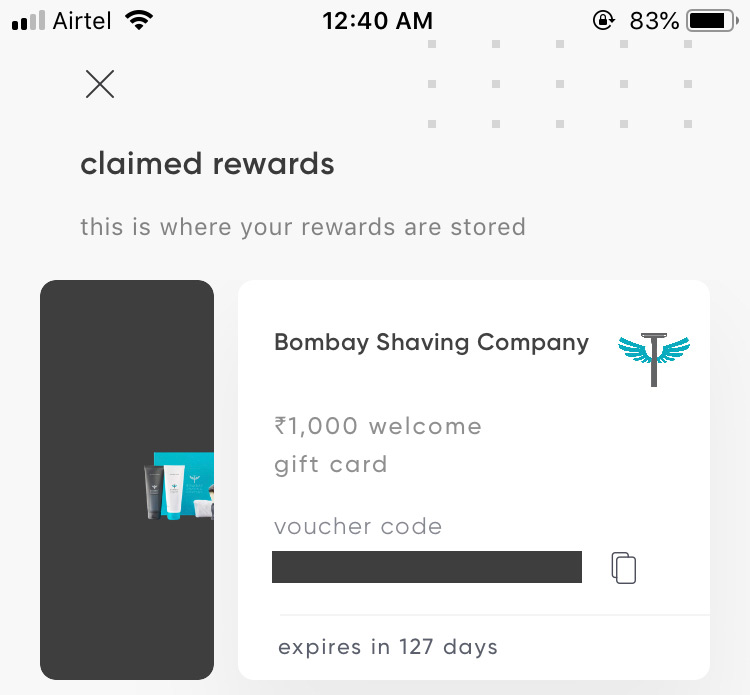Image resolution: width=750 pixels, height=695 pixels.
Task: Tap the Airtel carrier label
Action: [82, 21]
